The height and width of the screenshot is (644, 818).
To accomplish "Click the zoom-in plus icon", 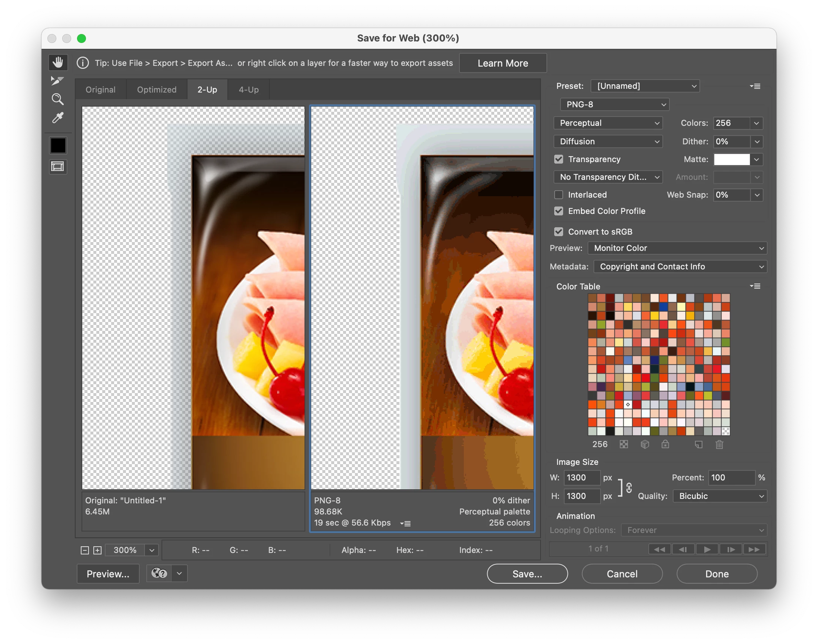I will pos(97,550).
